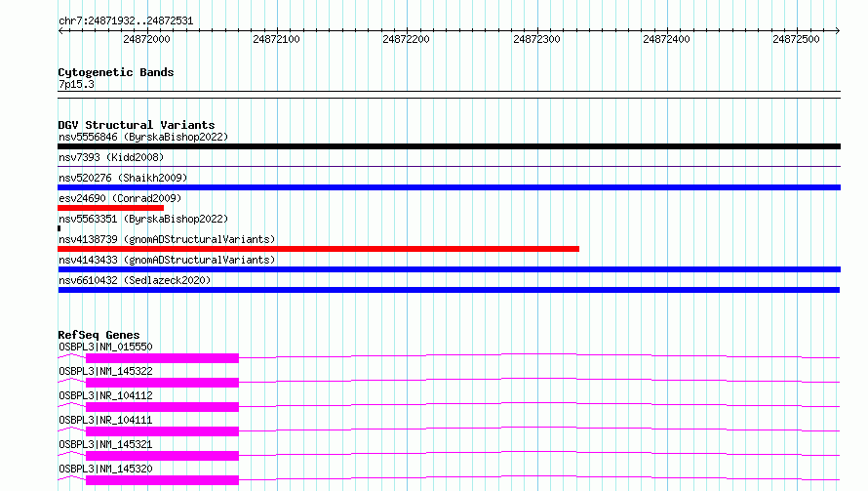
Task: Click ruler position 24872100
Action: pyautogui.click(x=276, y=39)
